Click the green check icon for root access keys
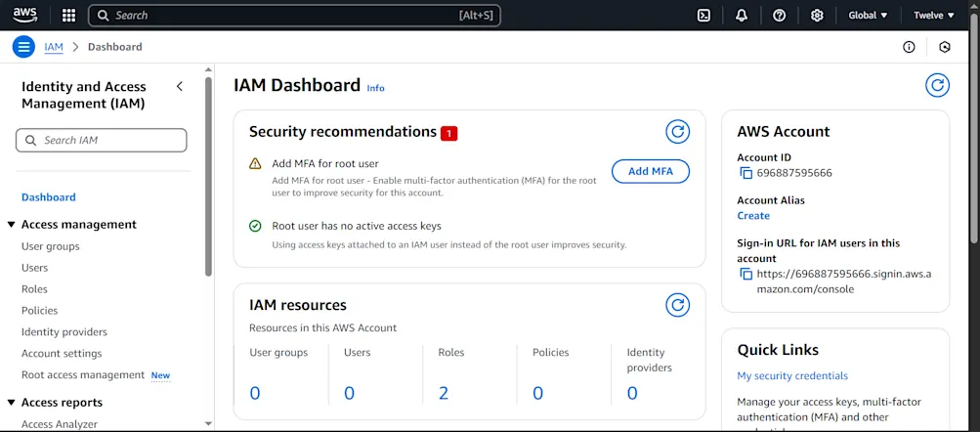The width and height of the screenshot is (980, 432). 255,226
